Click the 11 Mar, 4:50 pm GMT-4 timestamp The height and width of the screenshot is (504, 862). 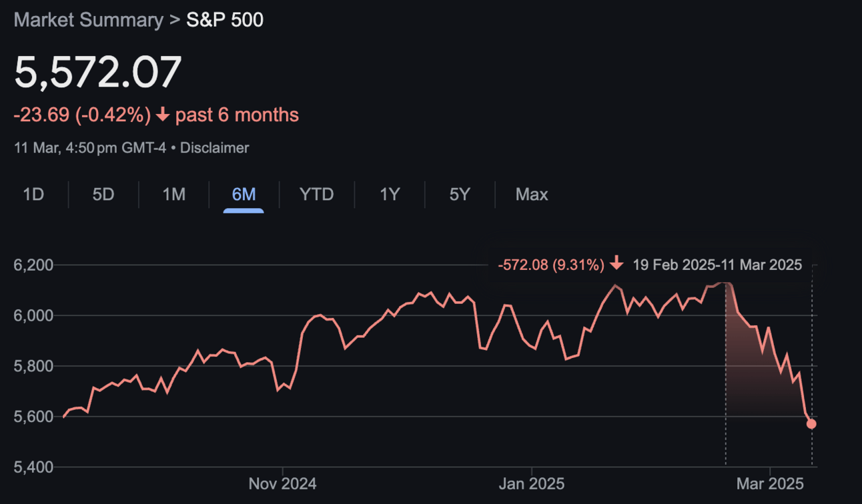90,148
